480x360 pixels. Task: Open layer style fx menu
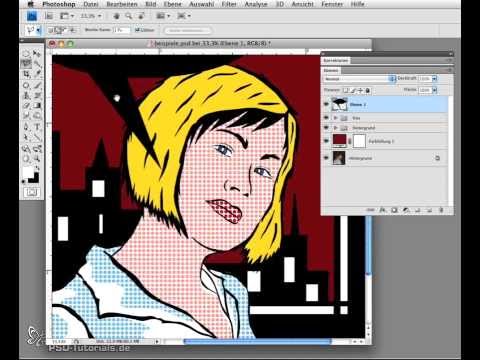click(x=383, y=210)
